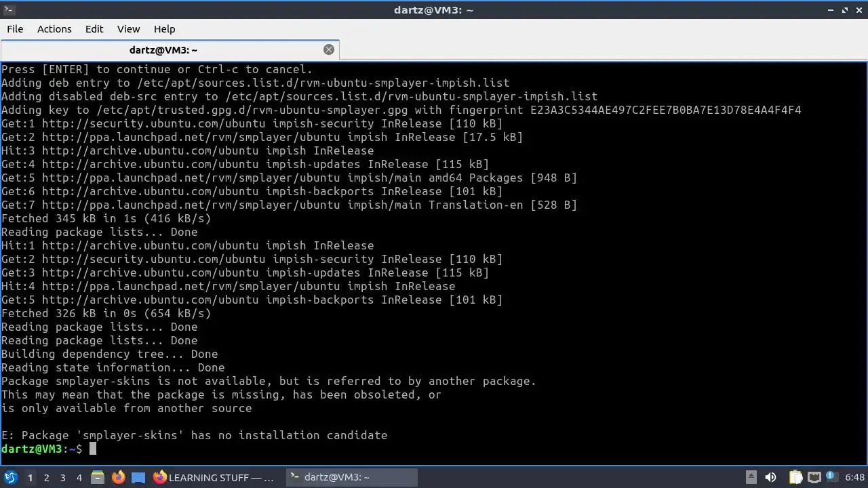Show the clock showing 6:48
868x488 pixels.
click(854, 478)
